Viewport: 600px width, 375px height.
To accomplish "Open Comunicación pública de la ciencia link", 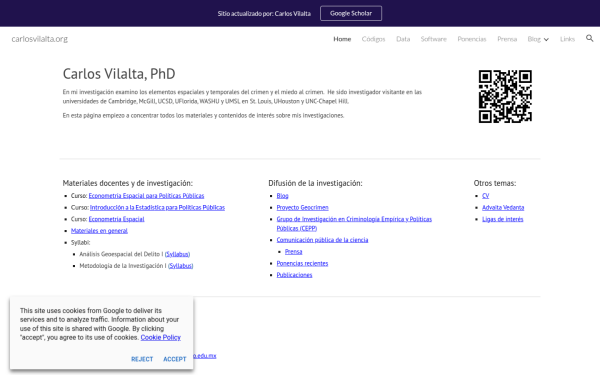I will pos(322,240).
